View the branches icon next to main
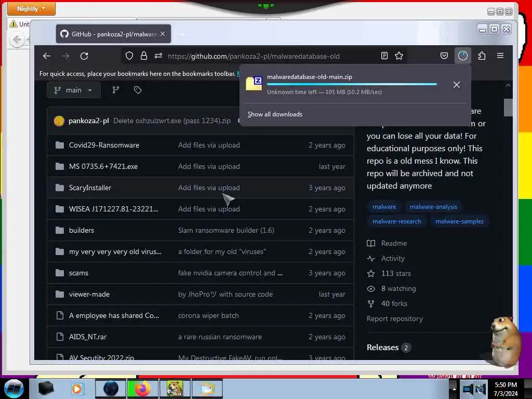 click(116, 90)
